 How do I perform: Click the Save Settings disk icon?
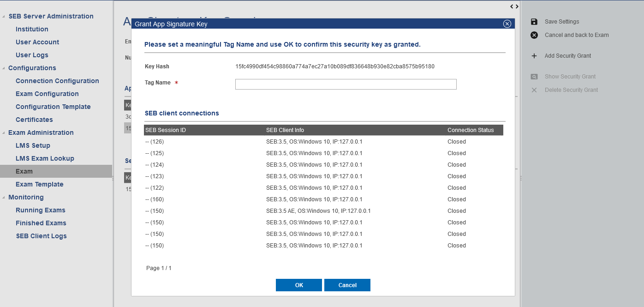pyautogui.click(x=534, y=22)
